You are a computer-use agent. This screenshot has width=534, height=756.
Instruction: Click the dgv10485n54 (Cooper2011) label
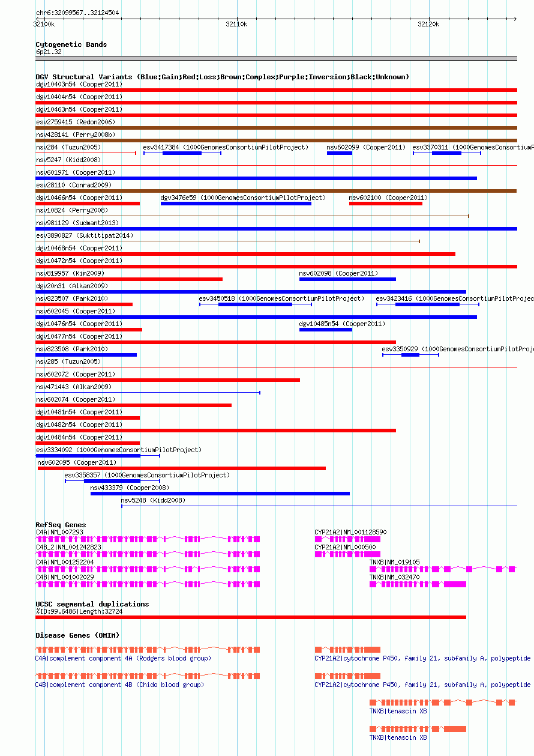click(x=343, y=324)
